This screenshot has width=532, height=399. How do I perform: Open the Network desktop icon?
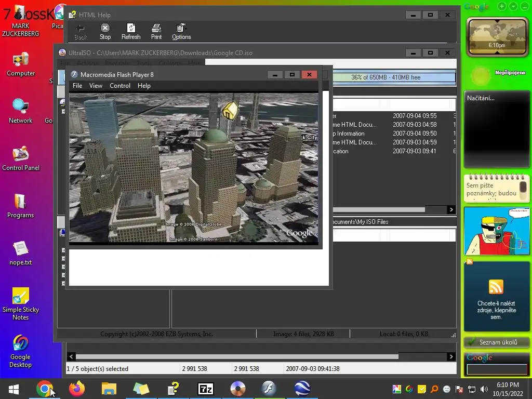point(21,111)
